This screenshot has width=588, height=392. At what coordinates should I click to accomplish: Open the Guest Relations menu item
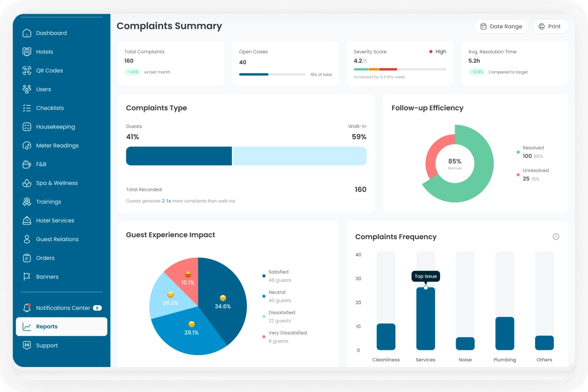57,240
